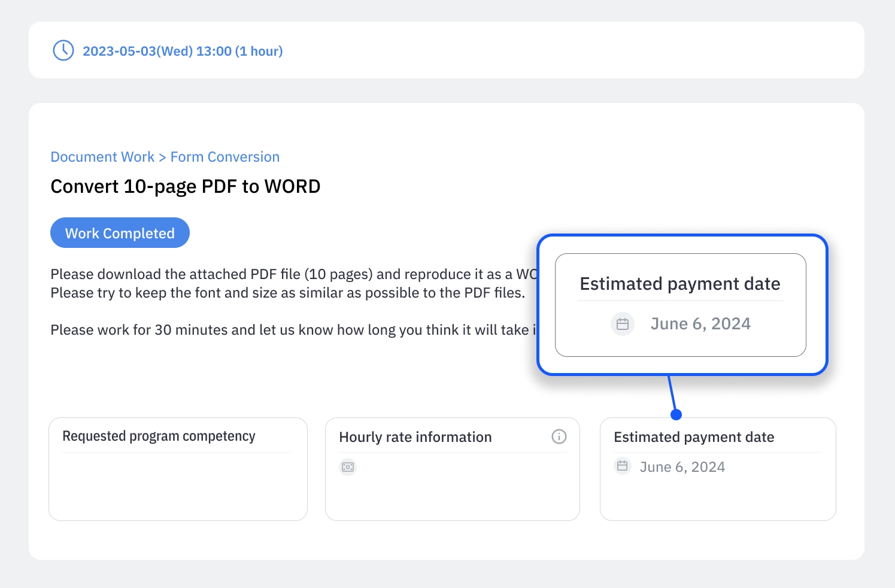Click the Convert 10-page PDF to WORD title
This screenshot has height=588, width=895.
pos(186,186)
